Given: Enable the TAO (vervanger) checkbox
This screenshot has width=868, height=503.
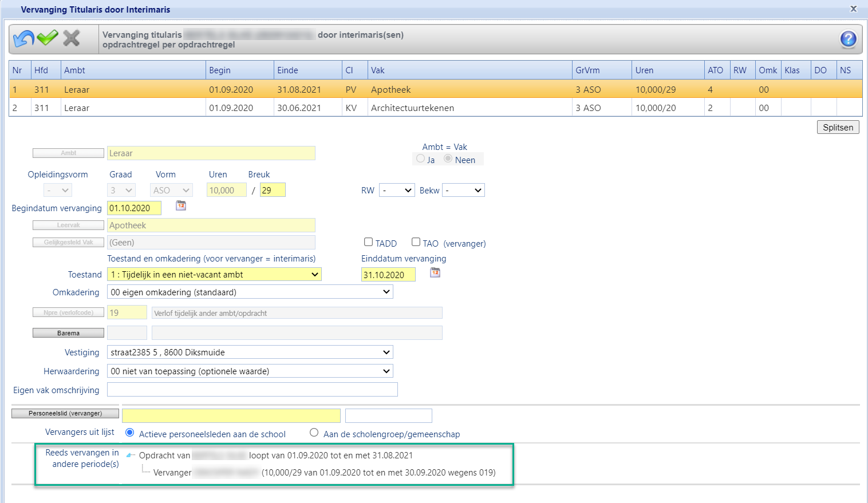Looking at the screenshot, I should (416, 242).
